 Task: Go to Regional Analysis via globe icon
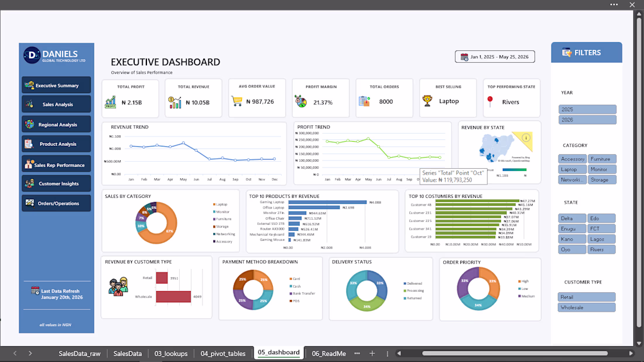pyautogui.click(x=30, y=124)
